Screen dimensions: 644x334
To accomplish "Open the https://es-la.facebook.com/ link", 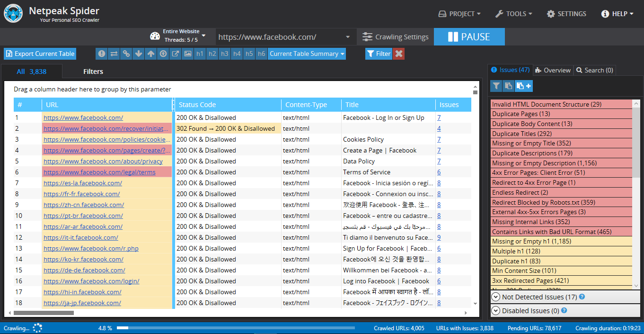I will 83,183.
